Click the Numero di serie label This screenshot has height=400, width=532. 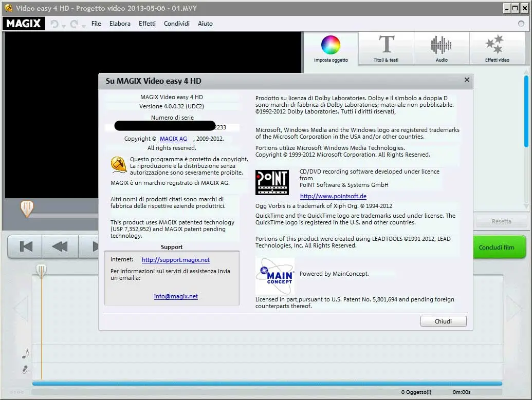(172, 117)
